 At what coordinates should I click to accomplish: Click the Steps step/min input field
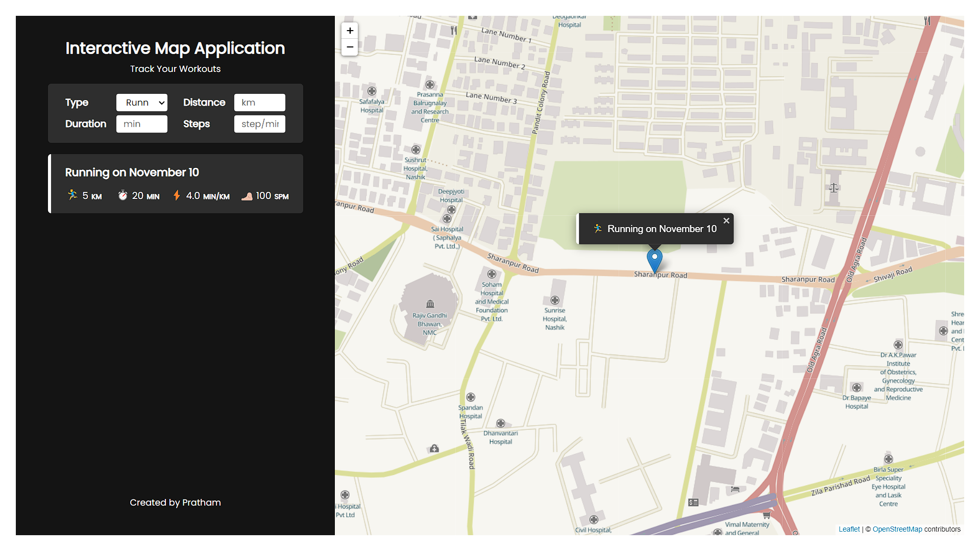coord(259,123)
